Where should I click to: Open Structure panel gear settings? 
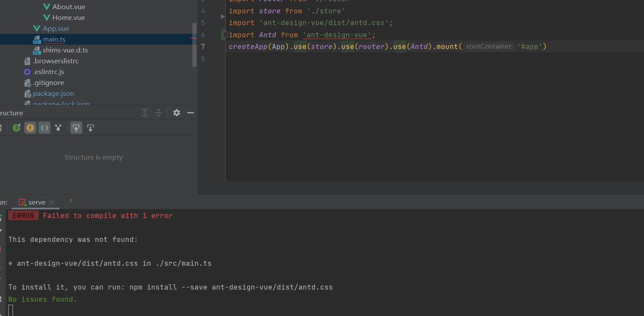[177, 113]
